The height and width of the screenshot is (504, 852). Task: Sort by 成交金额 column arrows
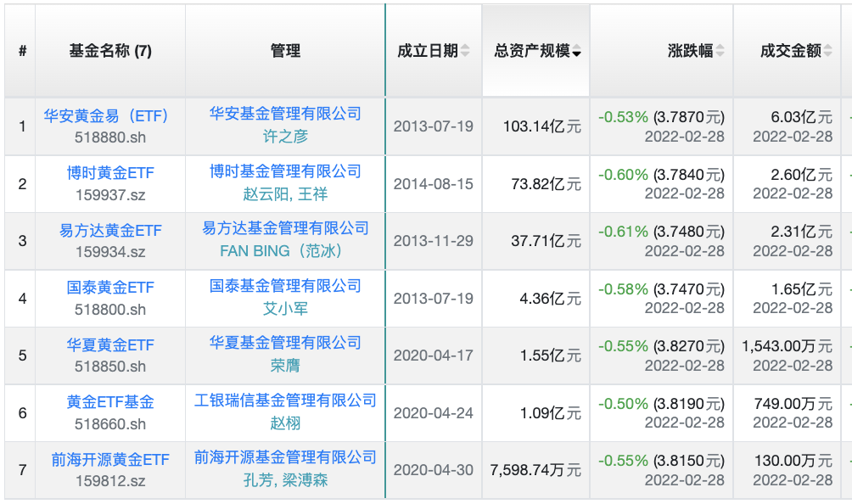tap(827, 51)
